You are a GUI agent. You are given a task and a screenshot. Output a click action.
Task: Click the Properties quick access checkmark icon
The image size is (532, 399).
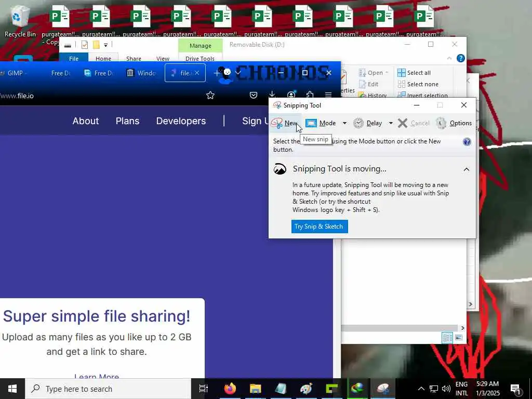pos(85,45)
